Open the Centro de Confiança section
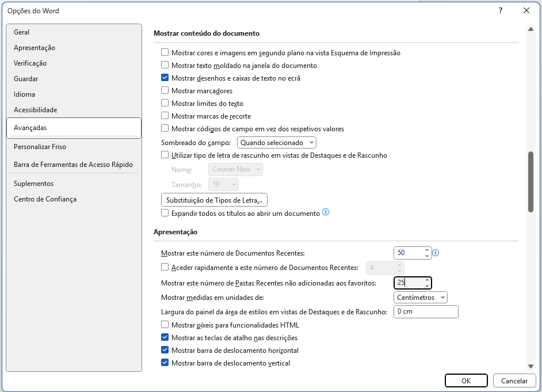Image resolution: width=542 pixels, height=392 pixels. pyautogui.click(x=45, y=199)
